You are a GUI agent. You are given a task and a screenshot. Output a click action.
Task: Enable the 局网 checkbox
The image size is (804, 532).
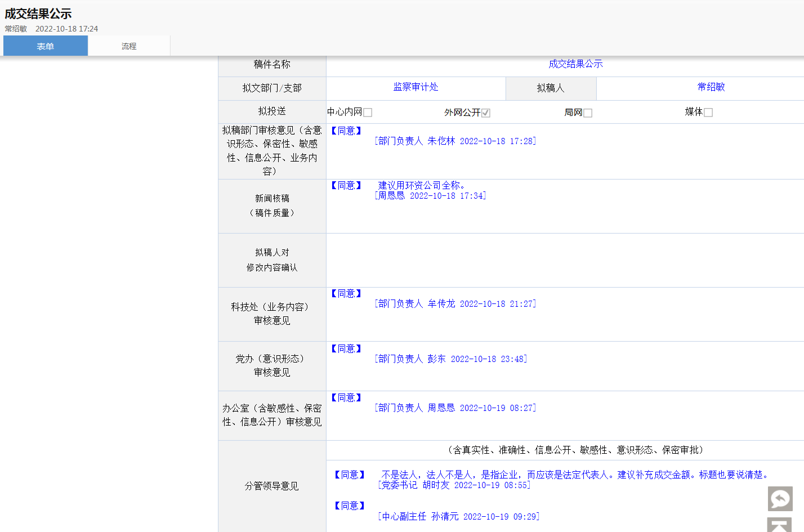588,113
